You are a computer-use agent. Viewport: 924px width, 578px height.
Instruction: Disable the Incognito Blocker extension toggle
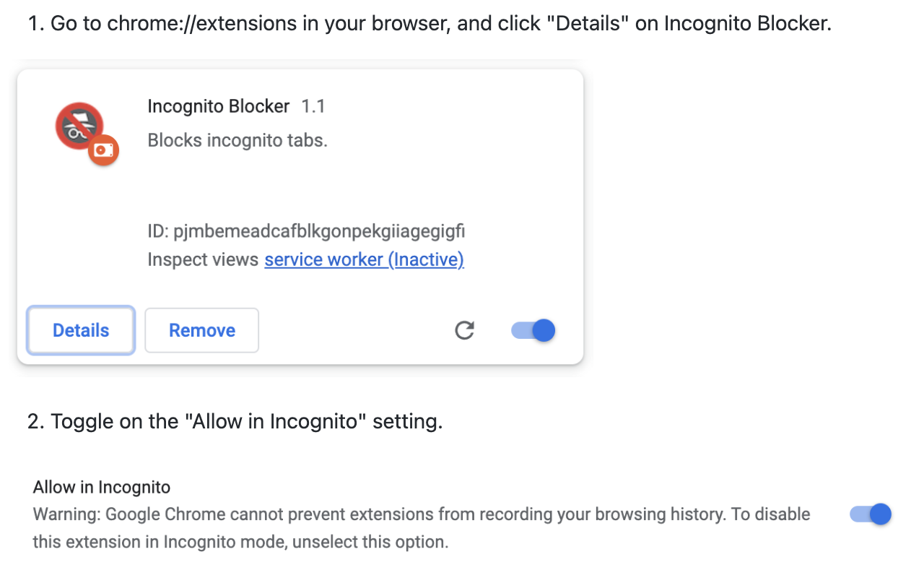(533, 330)
